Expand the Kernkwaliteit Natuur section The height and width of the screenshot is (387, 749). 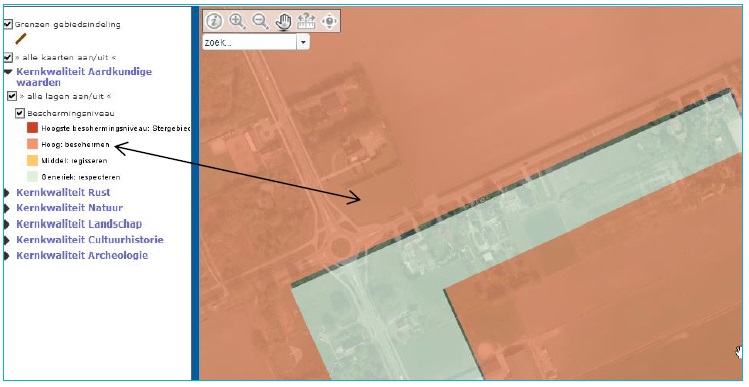coord(69,207)
